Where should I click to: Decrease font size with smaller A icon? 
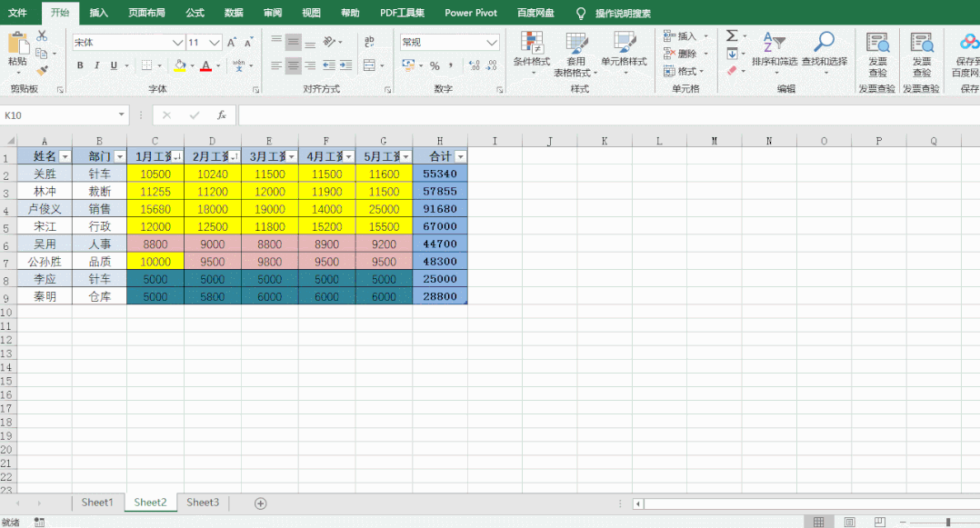(249, 43)
